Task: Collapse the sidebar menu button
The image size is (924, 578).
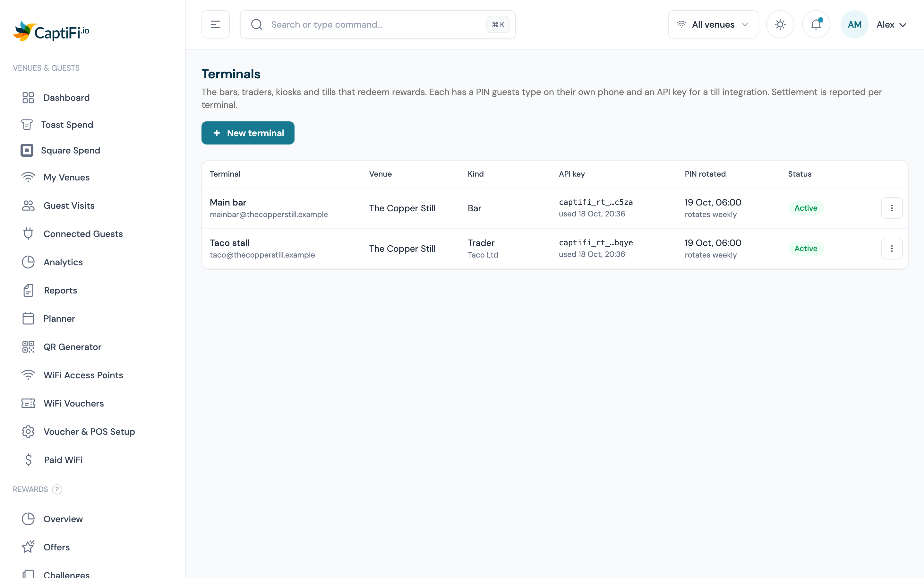Action: pyautogui.click(x=215, y=24)
